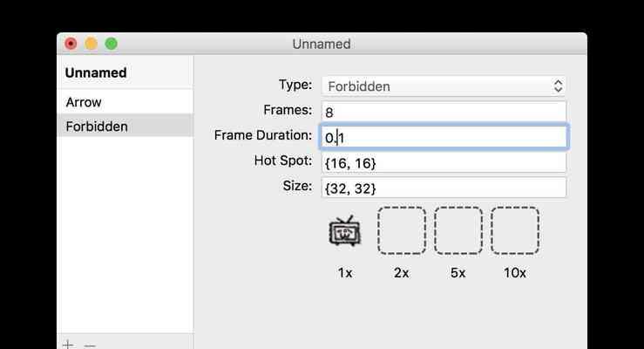The height and width of the screenshot is (349, 644).
Task: Add a new cursor with plus button
Action: coord(68,345)
